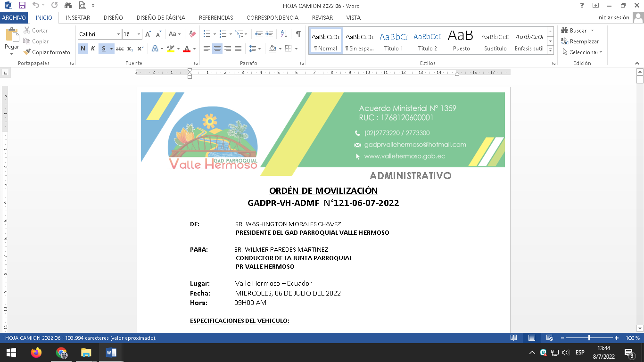The width and height of the screenshot is (644, 362).
Task: Apply the Título 1 style thumbnail
Action: (x=393, y=41)
